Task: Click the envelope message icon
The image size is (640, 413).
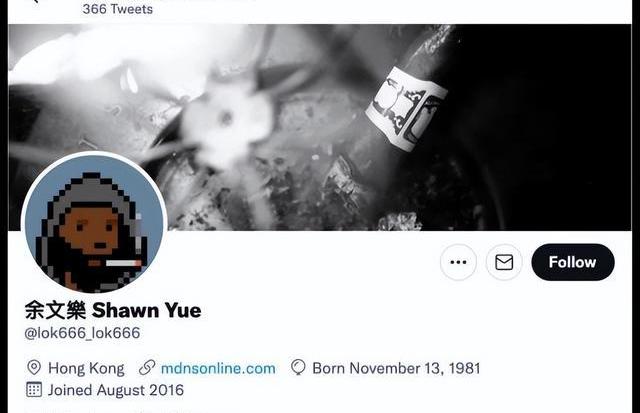Action: [x=504, y=262]
